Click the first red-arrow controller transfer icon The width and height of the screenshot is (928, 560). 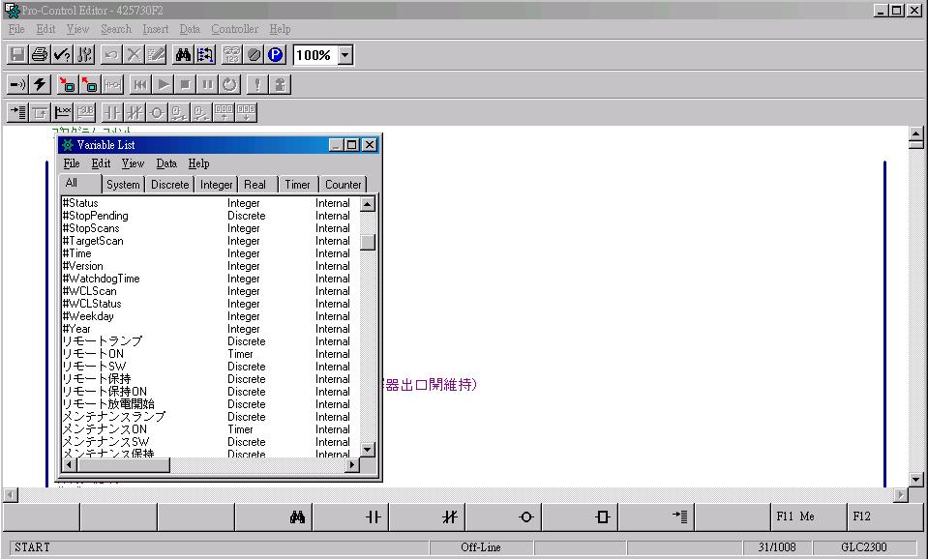tap(67, 84)
